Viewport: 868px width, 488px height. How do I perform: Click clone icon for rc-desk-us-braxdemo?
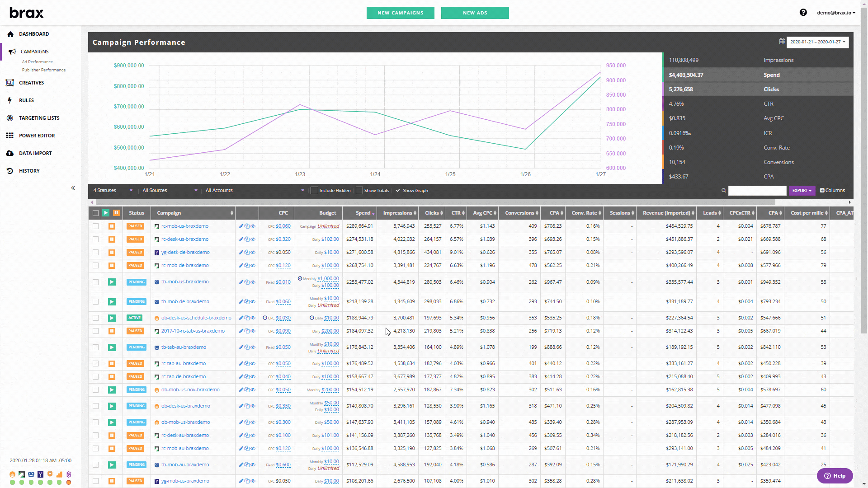pos(247,239)
